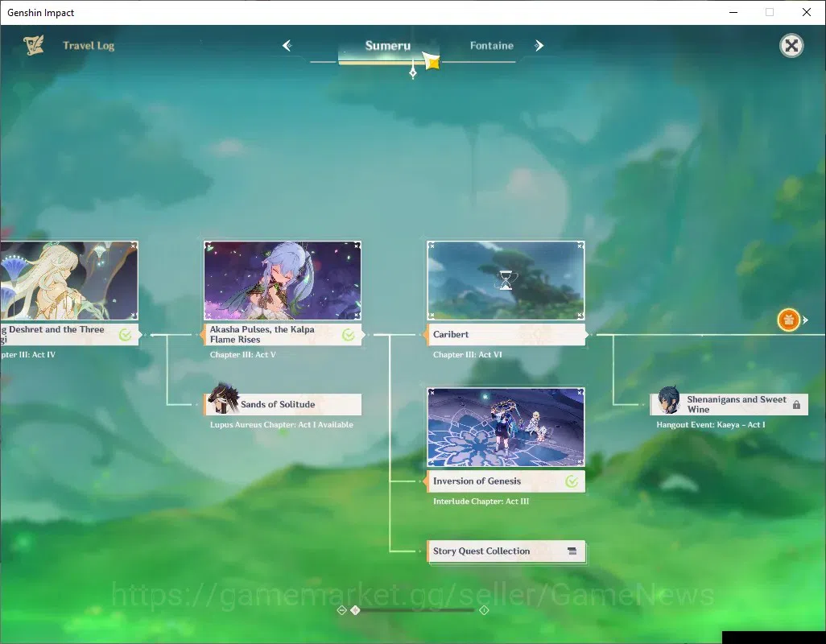826x644 pixels.
Task: Click arrow next to gift reward icon
Action: tap(805, 320)
